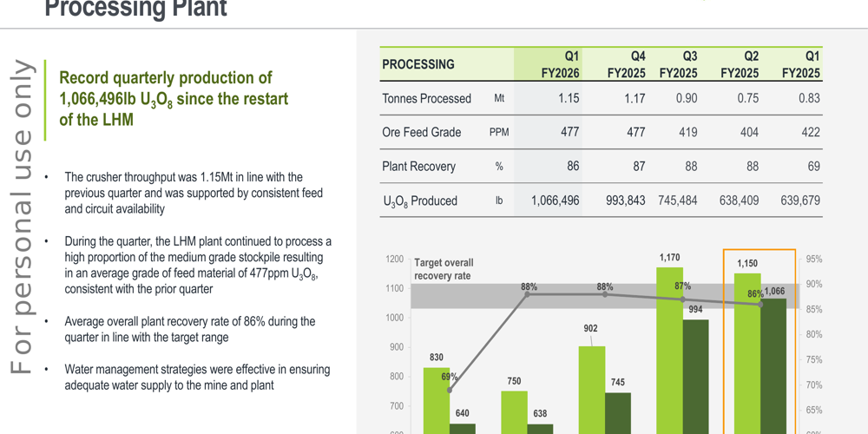Select the 'Plant Recovery' row label
The height and width of the screenshot is (434, 868).
point(418,167)
